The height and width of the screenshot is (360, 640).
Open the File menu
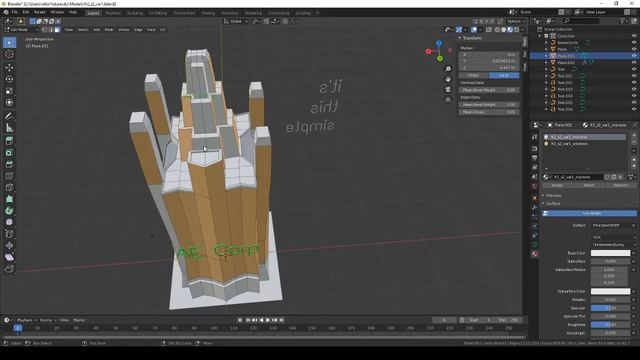15,12
